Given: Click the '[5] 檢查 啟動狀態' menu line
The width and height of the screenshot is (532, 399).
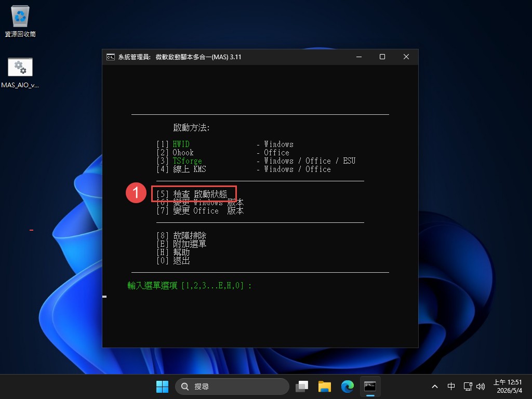Looking at the screenshot, I should pos(192,194).
